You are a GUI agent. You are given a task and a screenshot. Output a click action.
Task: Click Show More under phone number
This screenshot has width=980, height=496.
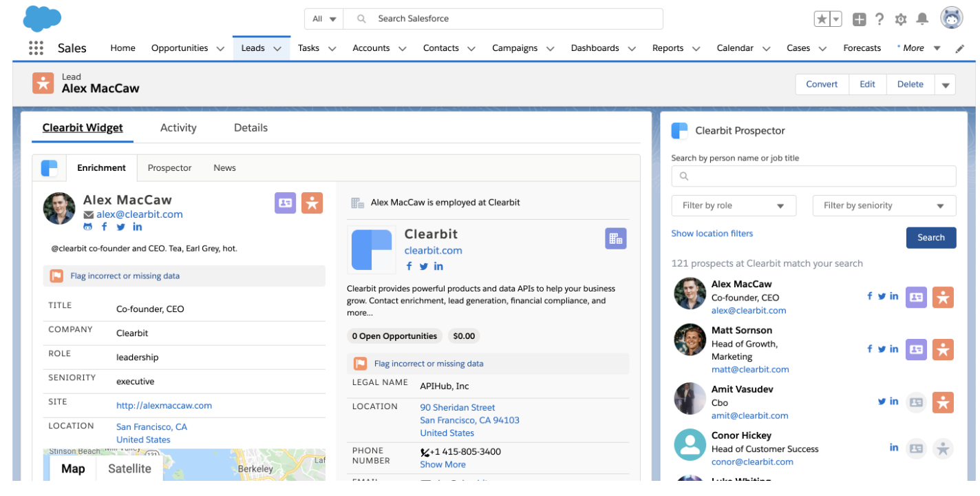pyautogui.click(x=443, y=464)
